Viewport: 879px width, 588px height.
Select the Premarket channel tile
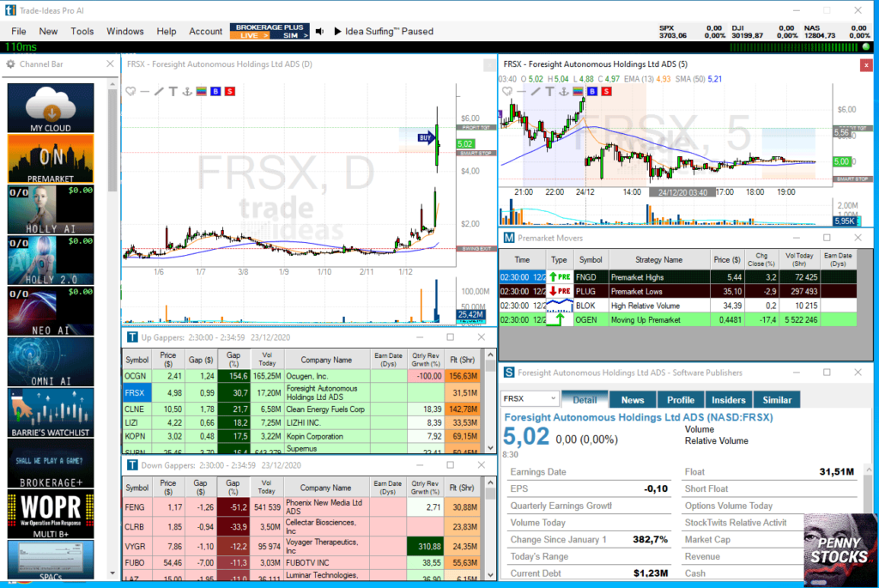[51, 159]
